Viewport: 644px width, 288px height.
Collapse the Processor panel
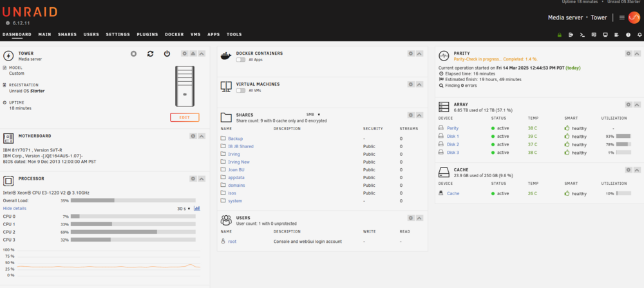coord(202,178)
